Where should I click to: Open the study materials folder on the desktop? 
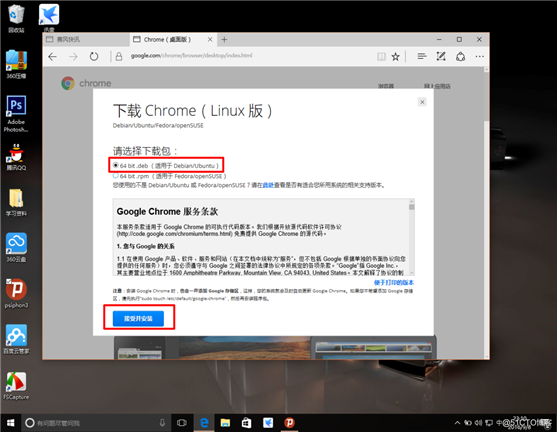coord(16,202)
